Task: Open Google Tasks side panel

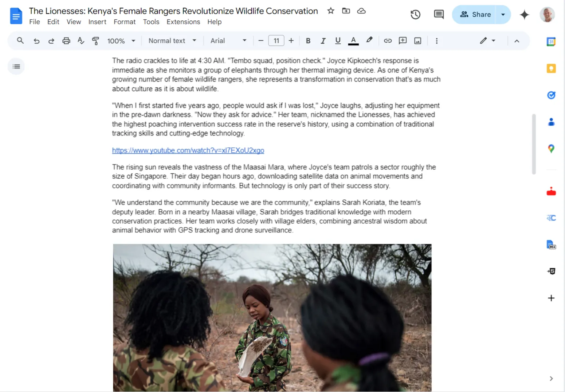Action: 551,95
